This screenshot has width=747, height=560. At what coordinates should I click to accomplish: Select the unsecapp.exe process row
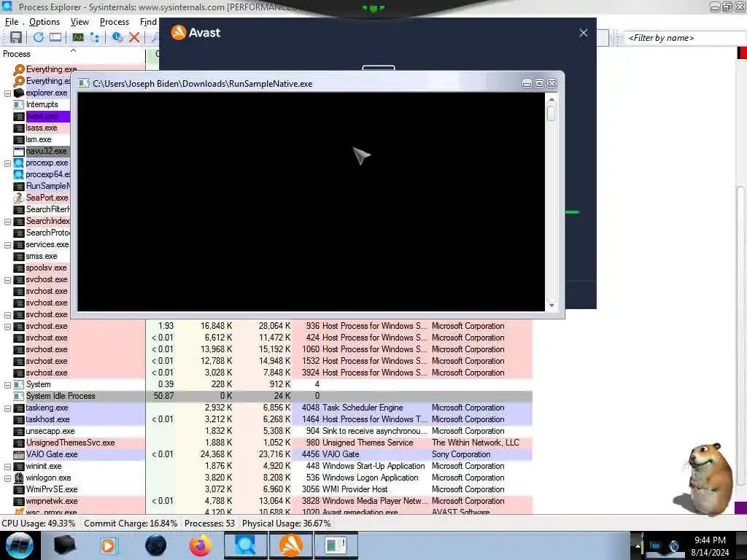pyautogui.click(x=266, y=432)
